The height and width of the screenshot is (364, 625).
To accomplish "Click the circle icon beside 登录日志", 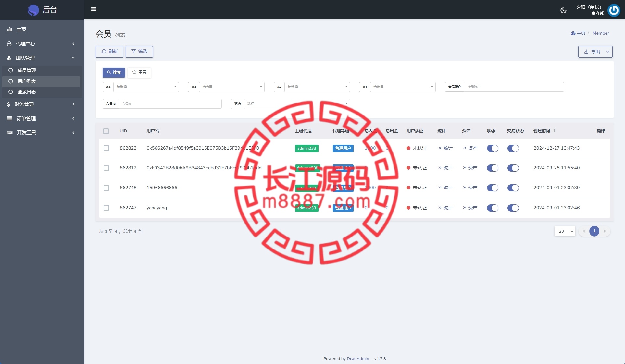I will coord(11,92).
